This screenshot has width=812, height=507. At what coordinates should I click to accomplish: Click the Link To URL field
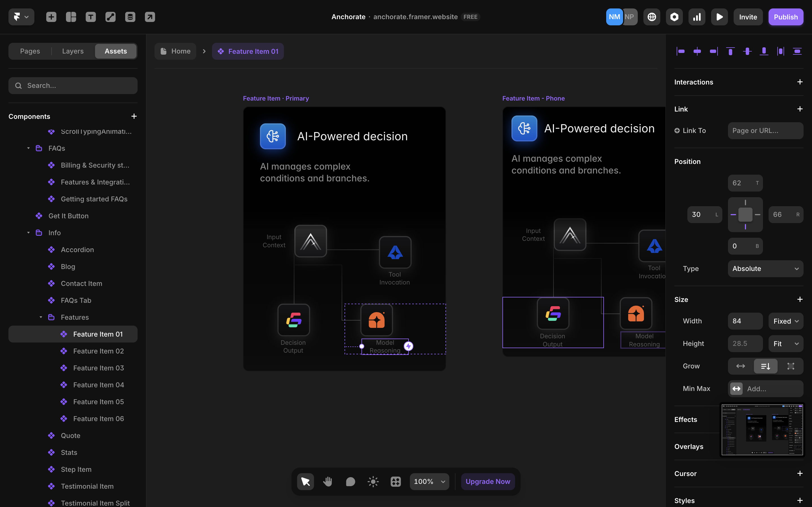pos(765,131)
